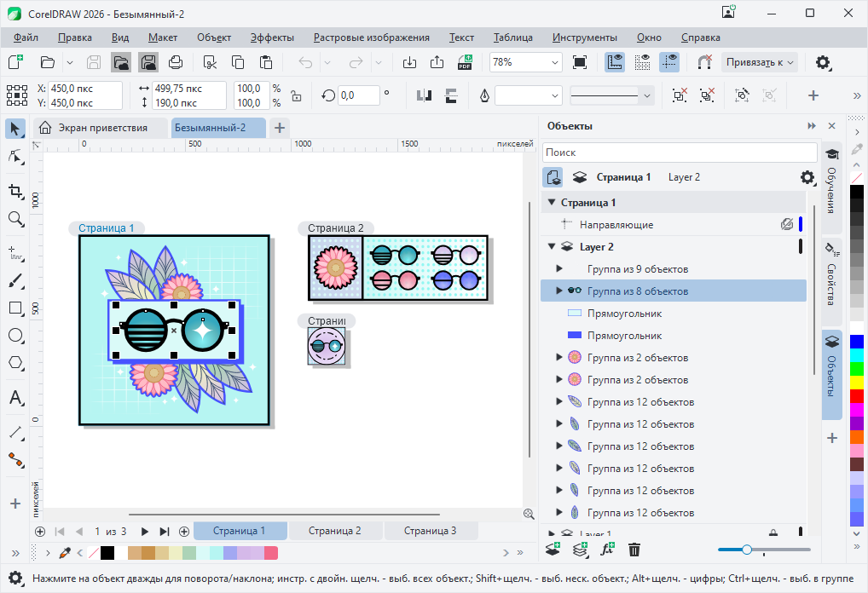Image resolution: width=868 pixels, height=593 pixels.
Task: Select the Artistic Media brush tool
Action: [15, 281]
